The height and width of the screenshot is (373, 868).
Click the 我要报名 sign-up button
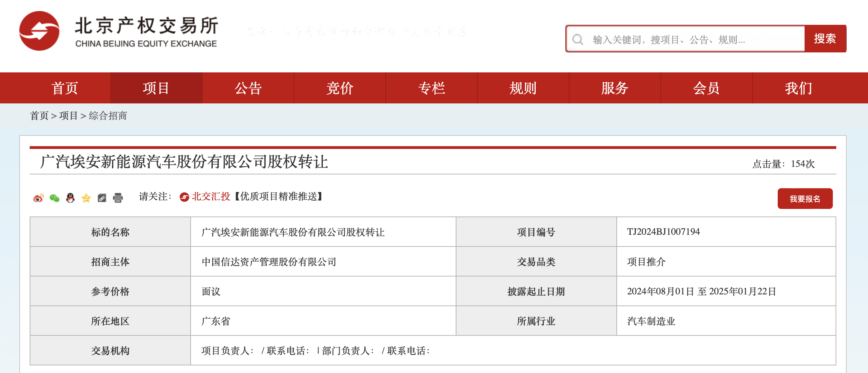click(805, 199)
